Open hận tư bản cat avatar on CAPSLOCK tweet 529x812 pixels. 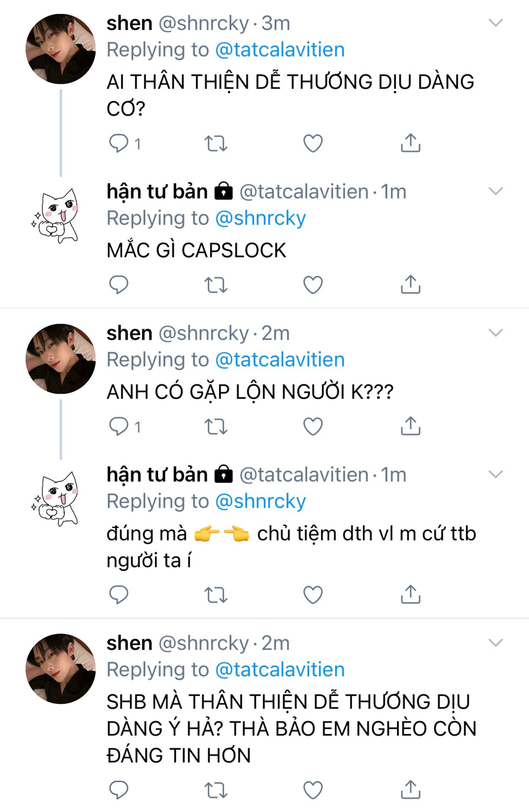click(55, 216)
